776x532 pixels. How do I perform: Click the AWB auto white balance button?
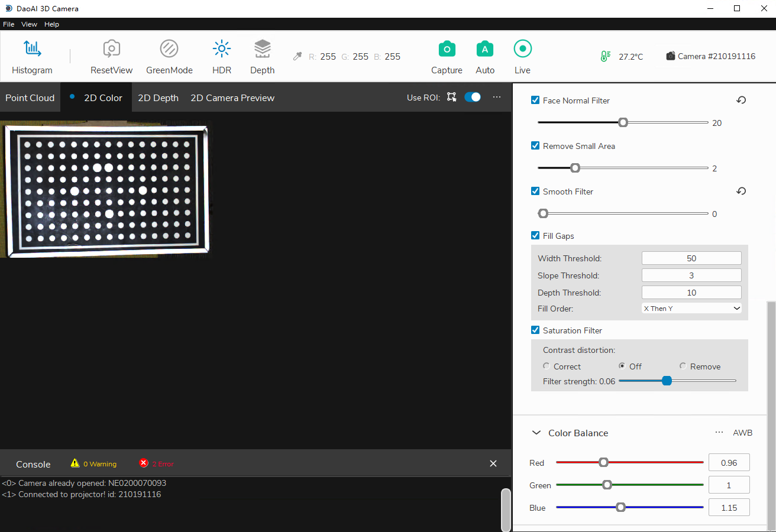click(x=742, y=433)
